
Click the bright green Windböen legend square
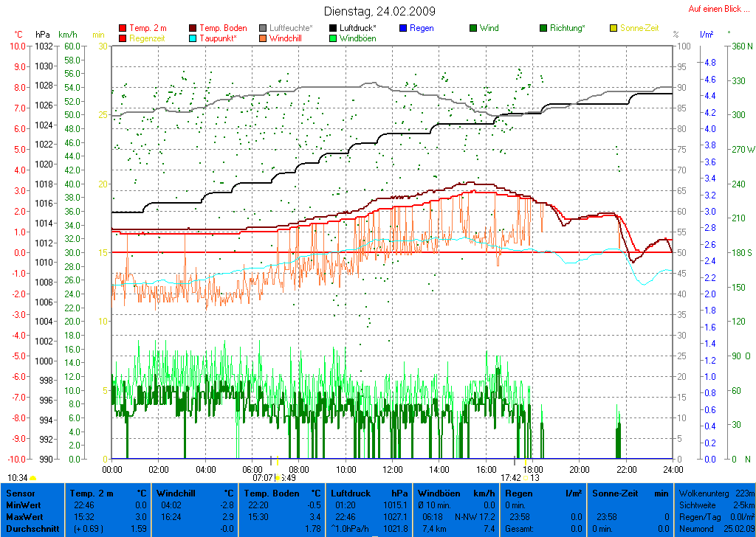[333, 38]
